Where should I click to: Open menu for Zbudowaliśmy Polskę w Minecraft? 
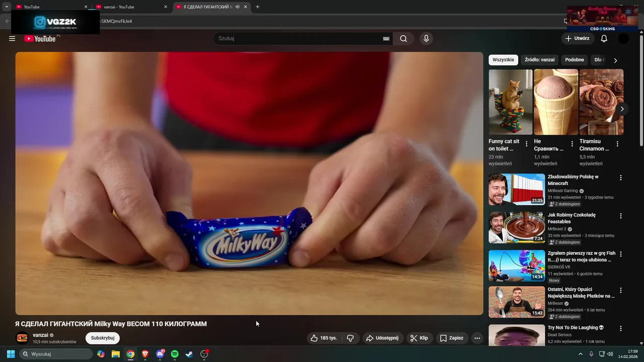pyautogui.click(x=621, y=178)
